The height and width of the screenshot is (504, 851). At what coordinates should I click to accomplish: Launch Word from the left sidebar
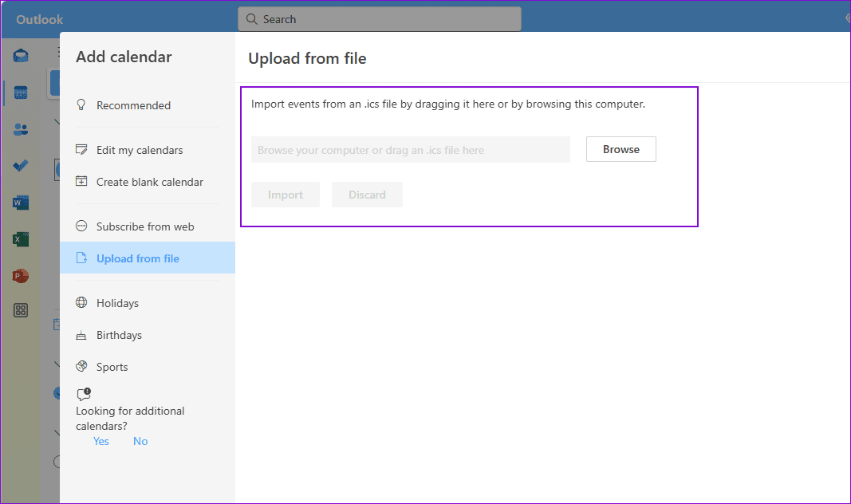tap(20, 202)
